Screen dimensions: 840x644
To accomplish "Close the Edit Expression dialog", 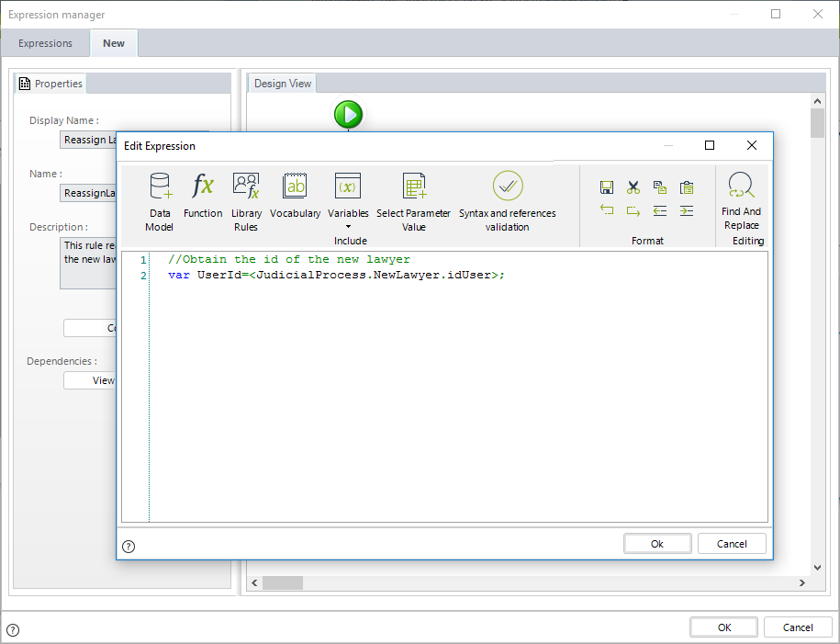I will [752, 145].
